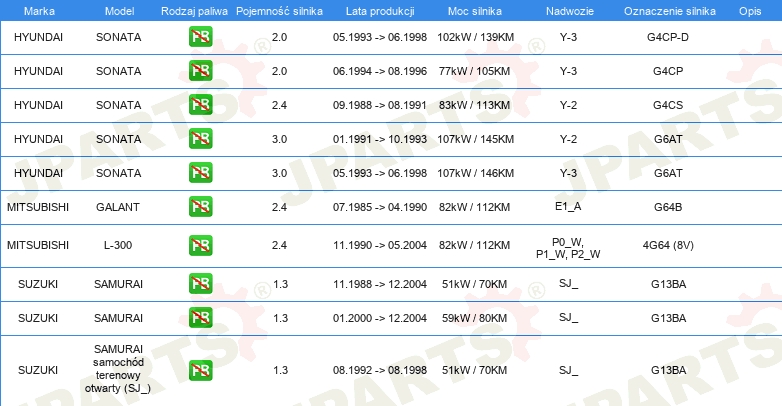
Task: Click the Opis column header
Action: point(750,11)
